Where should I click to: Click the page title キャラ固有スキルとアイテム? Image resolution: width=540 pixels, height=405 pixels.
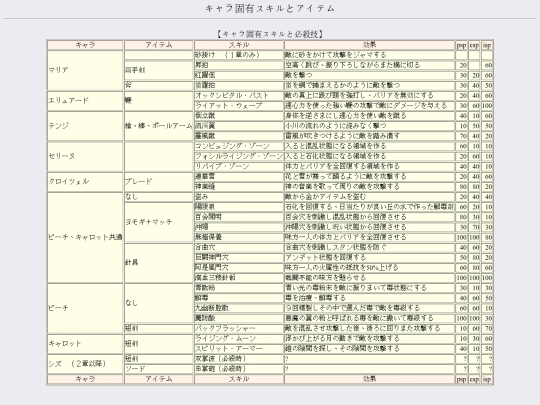tap(270, 9)
